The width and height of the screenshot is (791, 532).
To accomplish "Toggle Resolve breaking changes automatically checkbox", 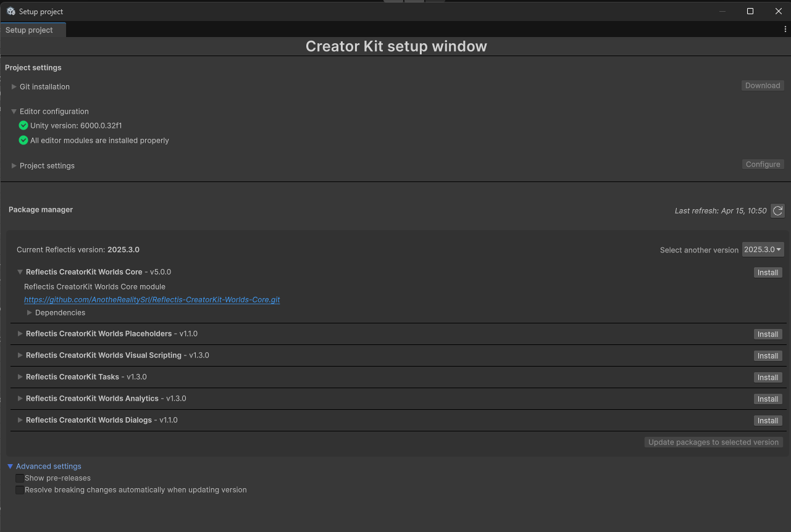I will (x=20, y=490).
